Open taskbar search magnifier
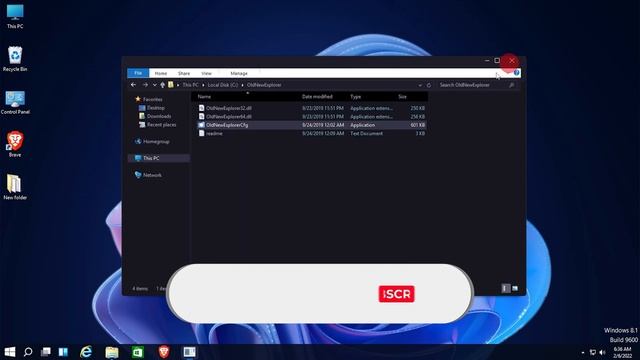 [28, 352]
